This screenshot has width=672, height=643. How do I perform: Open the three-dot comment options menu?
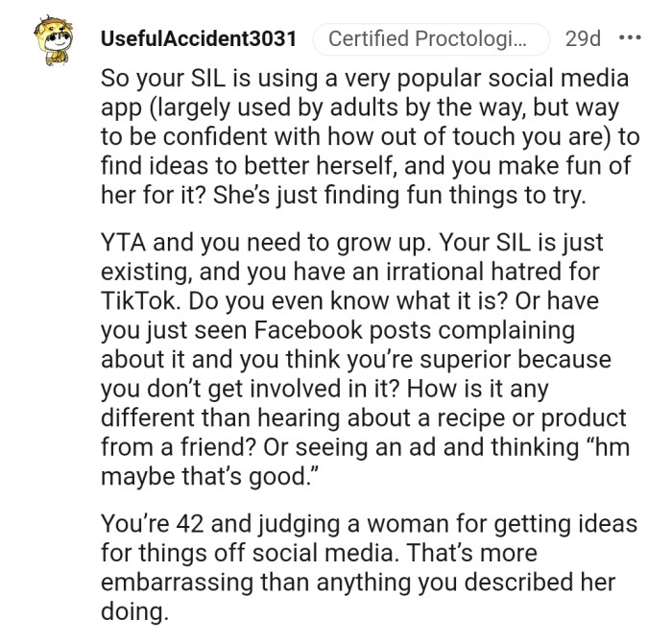tap(630, 39)
